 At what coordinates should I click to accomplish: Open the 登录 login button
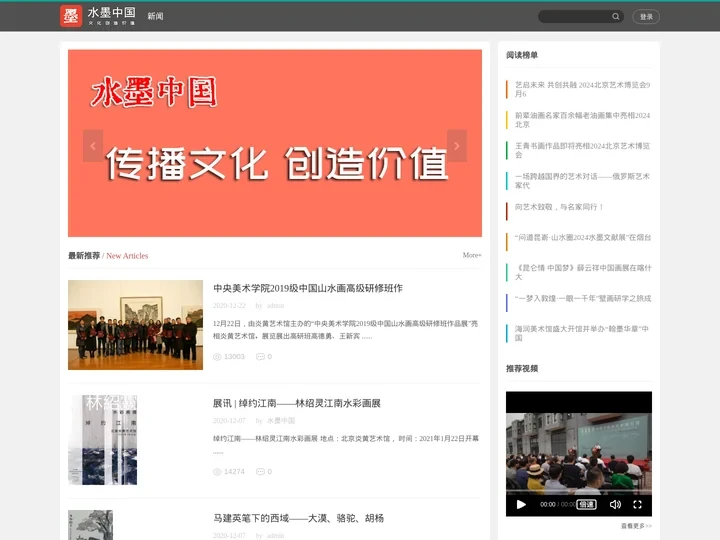646,17
